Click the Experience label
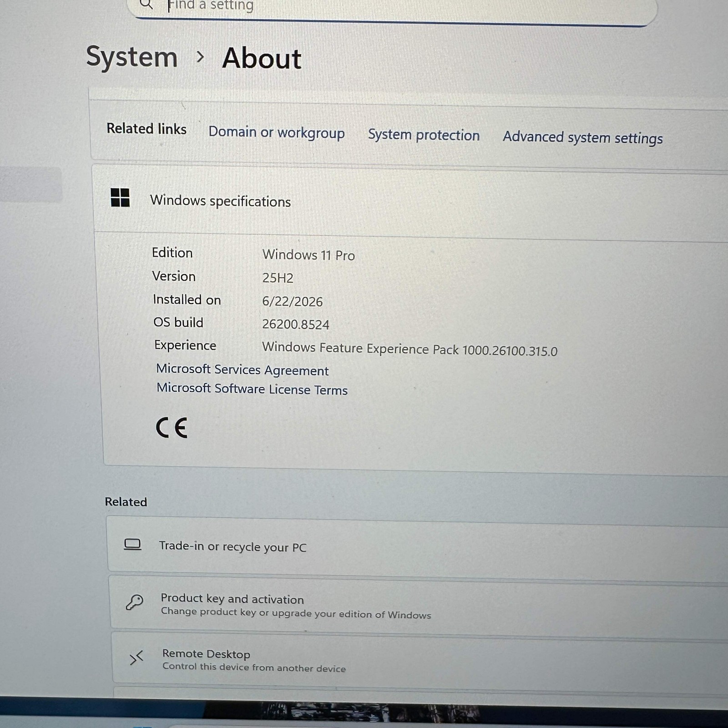The height and width of the screenshot is (728, 728). pyautogui.click(x=185, y=345)
